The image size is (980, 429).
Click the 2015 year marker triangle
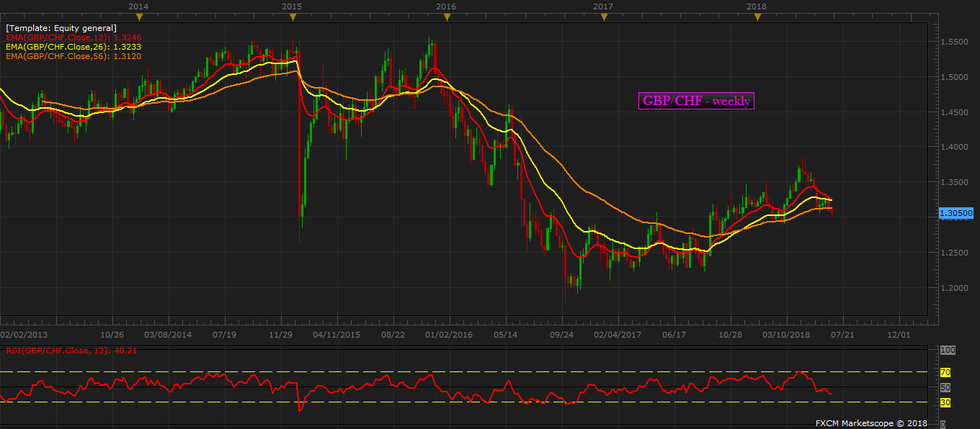point(292,17)
